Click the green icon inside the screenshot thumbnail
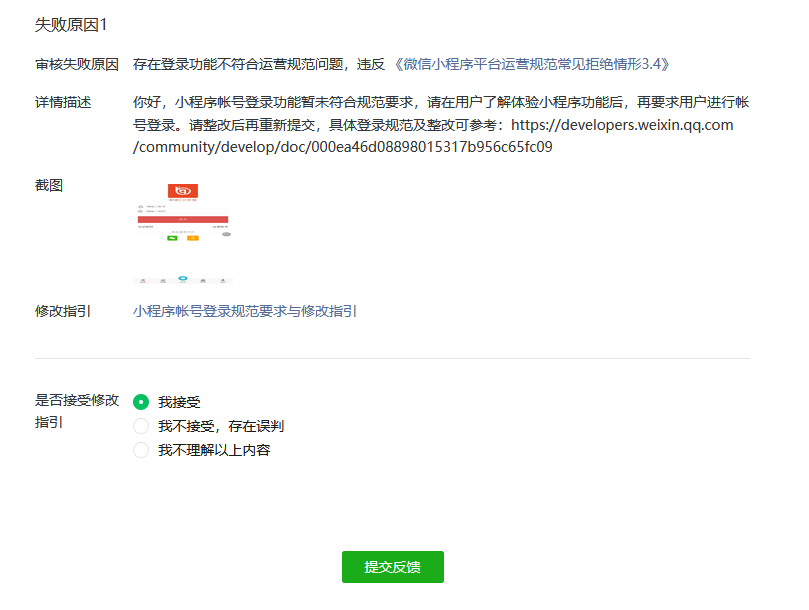Image resolution: width=809 pixels, height=610 pixels. coord(173,238)
